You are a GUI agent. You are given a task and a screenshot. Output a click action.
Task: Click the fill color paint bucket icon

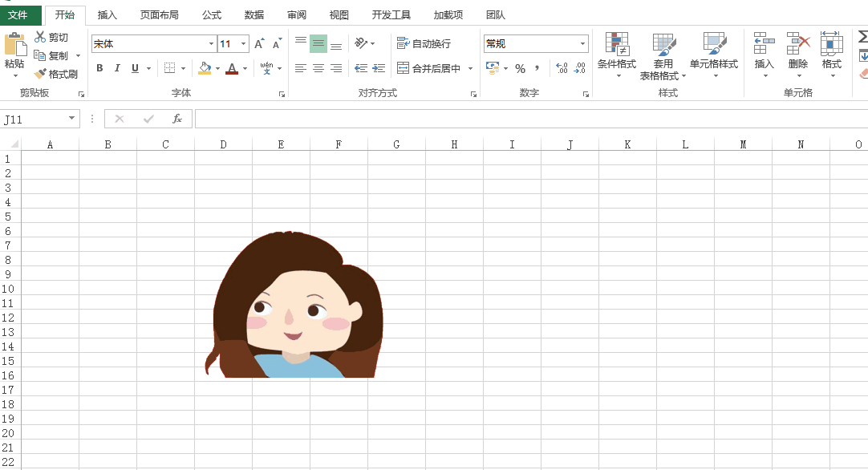pos(205,68)
